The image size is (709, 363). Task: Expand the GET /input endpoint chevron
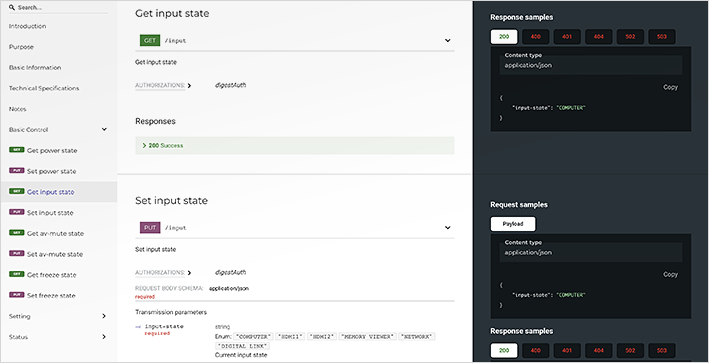click(448, 41)
